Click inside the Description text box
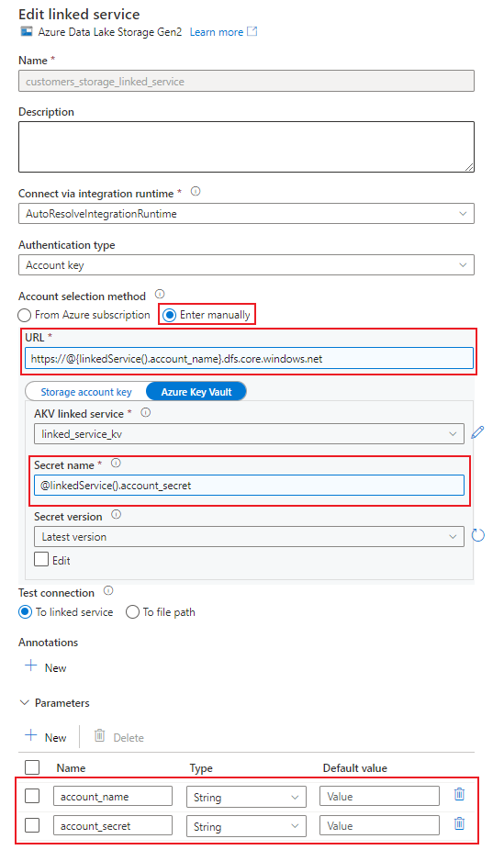 [x=246, y=147]
